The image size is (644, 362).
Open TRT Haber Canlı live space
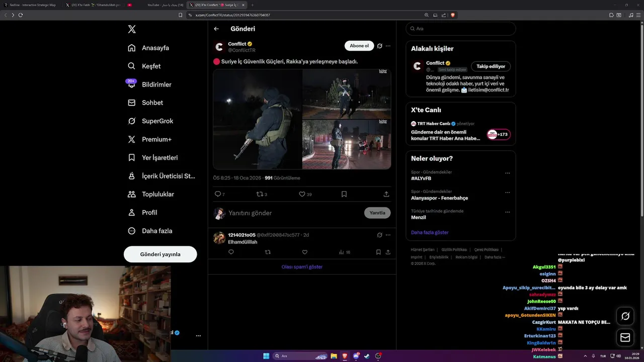pos(460,131)
